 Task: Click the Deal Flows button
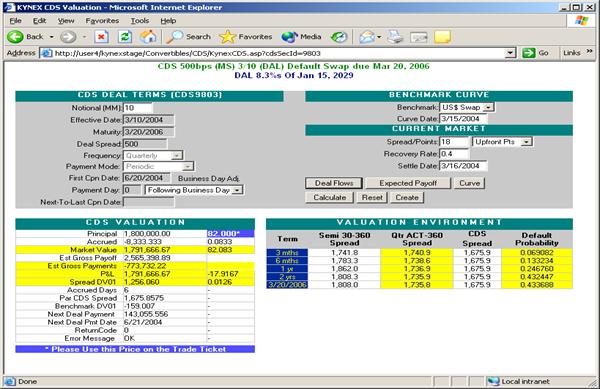(334, 183)
